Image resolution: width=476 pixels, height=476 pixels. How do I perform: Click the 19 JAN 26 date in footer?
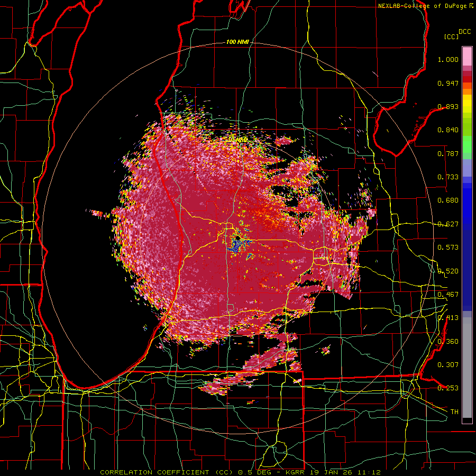click(x=332, y=472)
